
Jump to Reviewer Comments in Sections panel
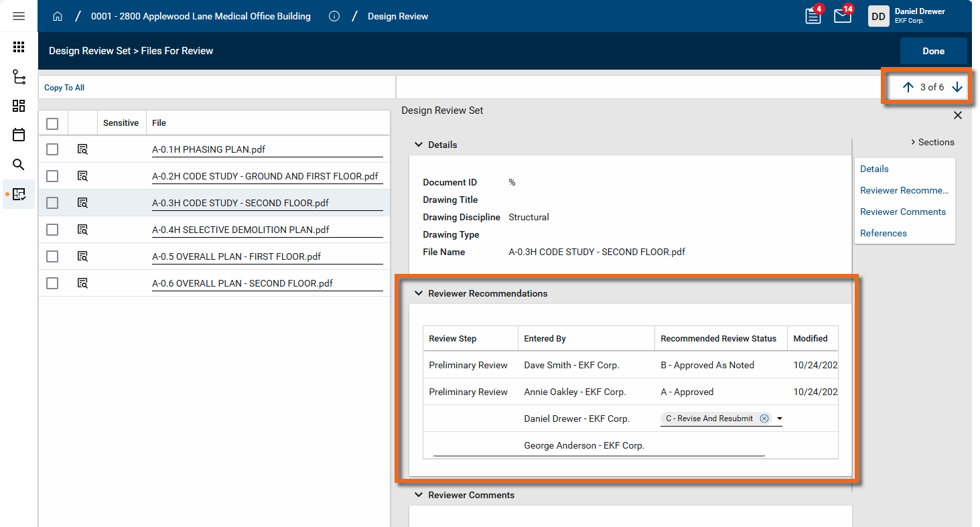coord(902,212)
